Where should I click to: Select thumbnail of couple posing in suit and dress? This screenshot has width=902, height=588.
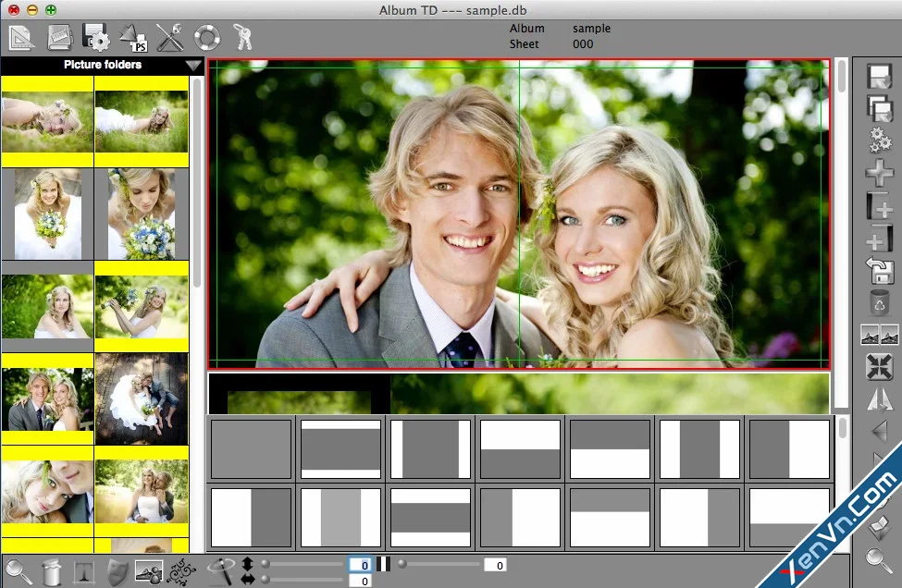(x=48, y=399)
